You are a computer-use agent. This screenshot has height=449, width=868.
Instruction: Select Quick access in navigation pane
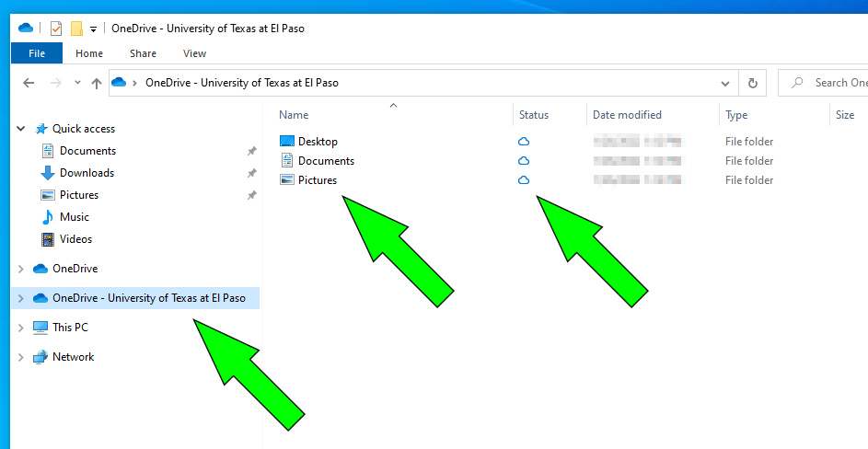[84, 129]
